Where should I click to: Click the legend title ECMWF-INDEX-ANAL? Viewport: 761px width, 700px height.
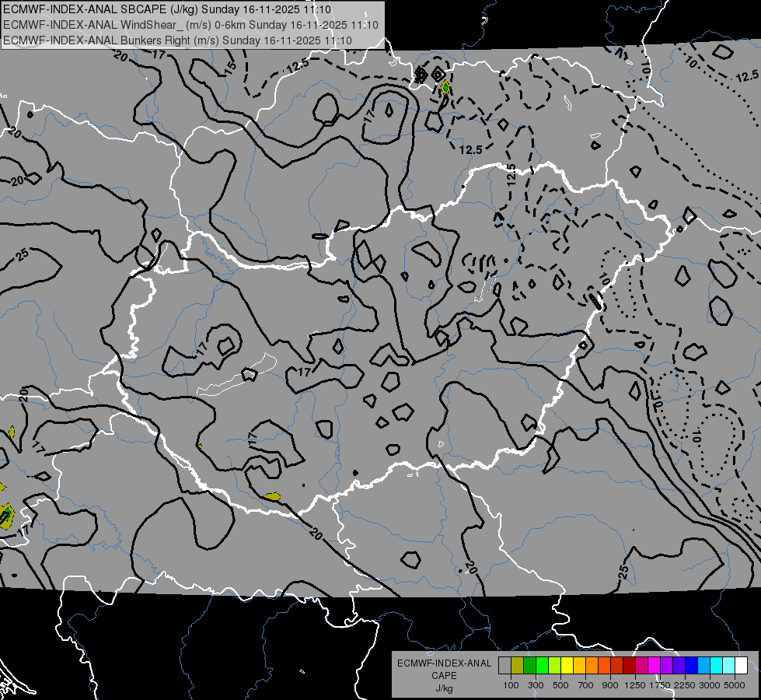tap(444, 663)
